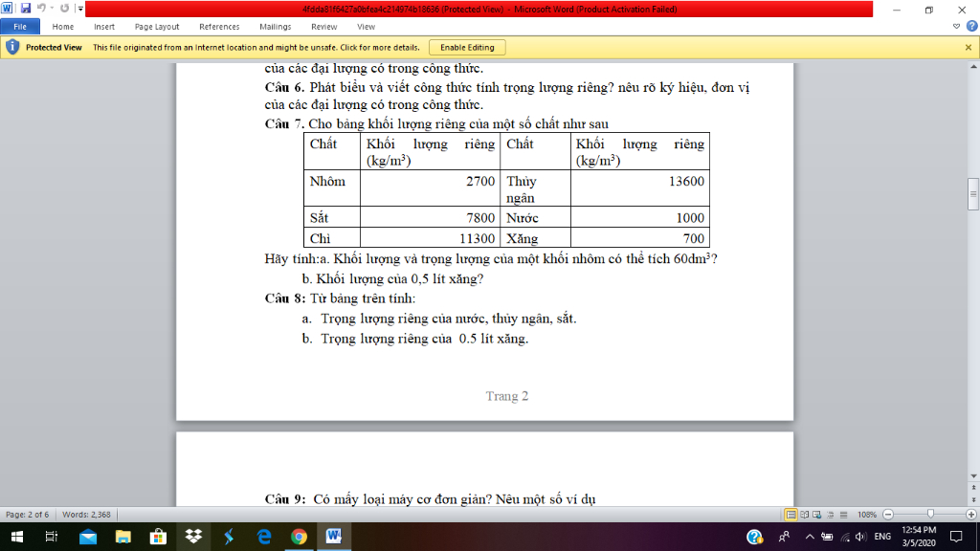Open the Mail app from taskbar
This screenshot has height=551, width=980.
[x=87, y=537]
